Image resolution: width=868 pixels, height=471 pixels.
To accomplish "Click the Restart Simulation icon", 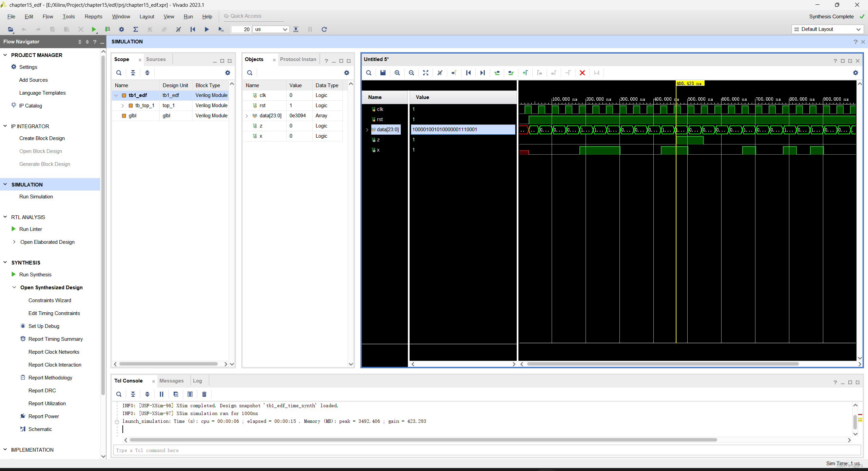I will 193,30.
